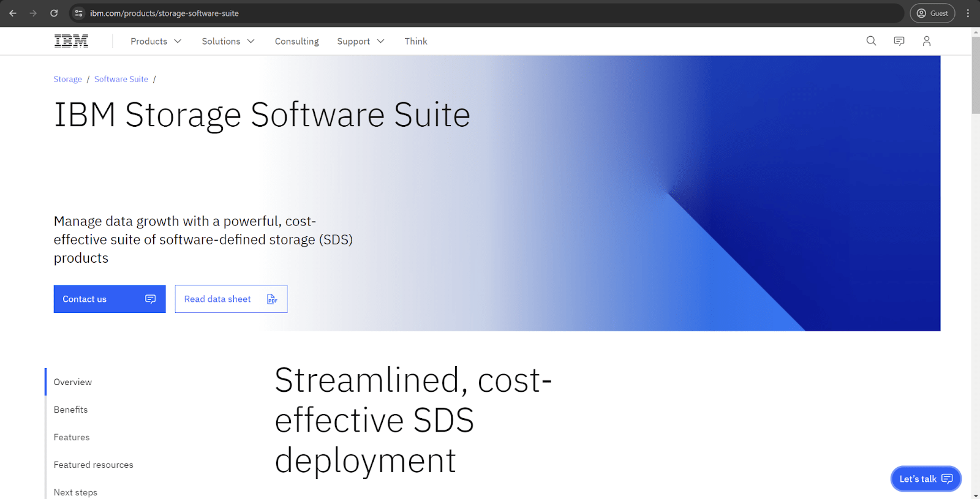Expand the Products dropdown
980x499 pixels.
[x=156, y=41]
